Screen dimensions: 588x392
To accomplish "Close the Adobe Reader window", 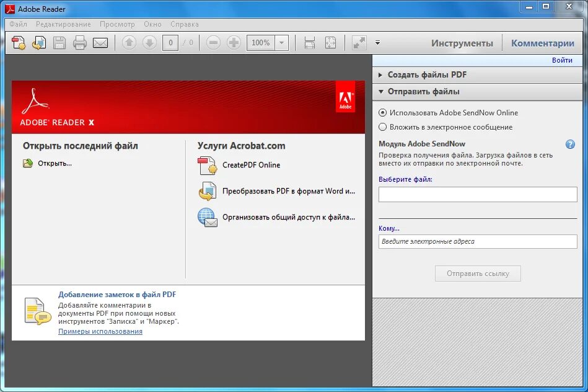I will point(569,7).
